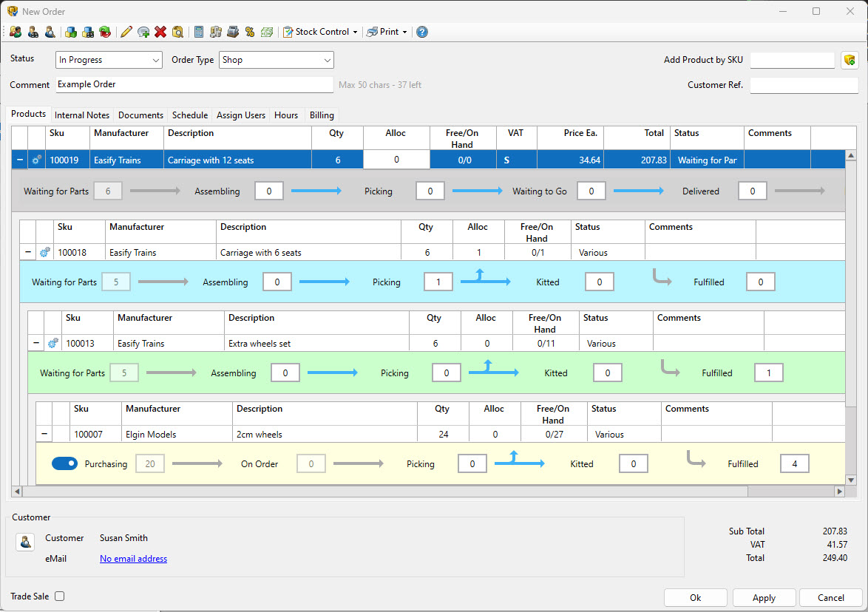The image size is (868, 612).
Task: Click the customer icon beside Susan Smith
Action: tap(26, 543)
